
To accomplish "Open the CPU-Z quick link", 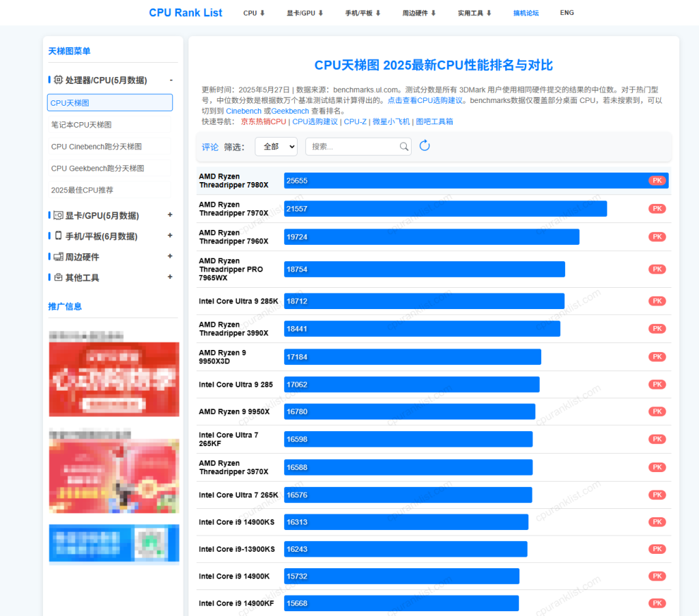I will pyautogui.click(x=355, y=121).
